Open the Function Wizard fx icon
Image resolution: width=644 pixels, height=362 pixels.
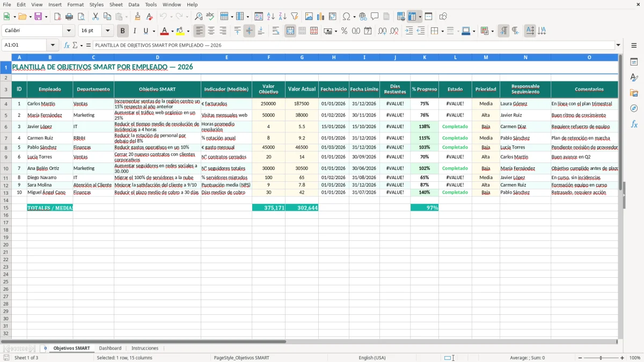click(67, 45)
